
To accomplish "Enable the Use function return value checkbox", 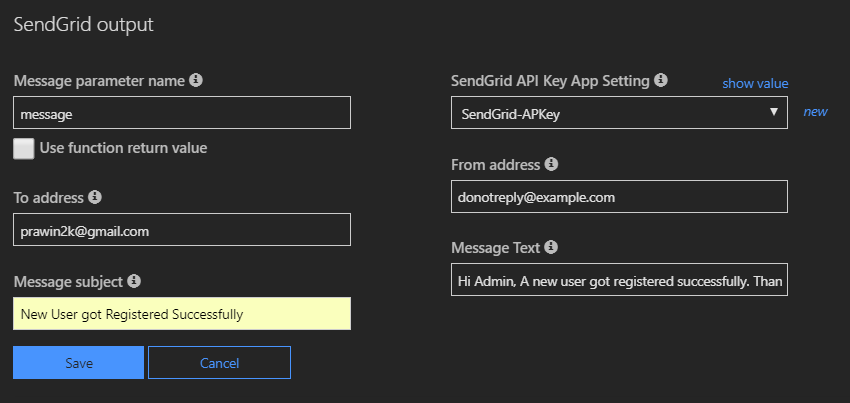I will [x=23, y=148].
